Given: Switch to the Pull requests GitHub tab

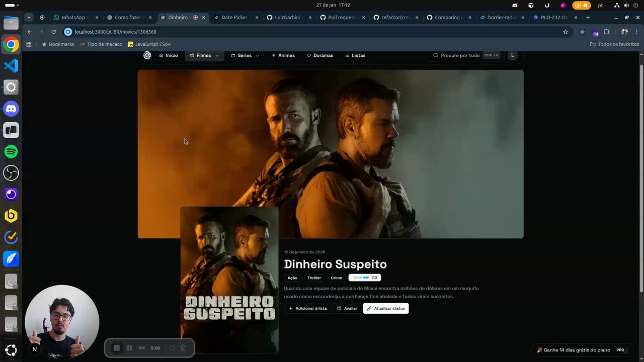Looking at the screenshot, I should [343, 17].
